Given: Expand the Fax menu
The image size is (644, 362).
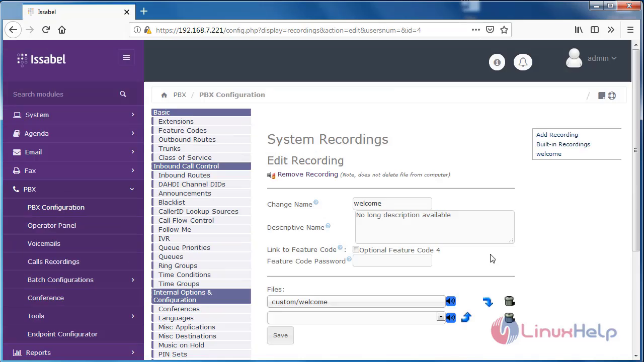Looking at the screenshot, I should 73,170.
